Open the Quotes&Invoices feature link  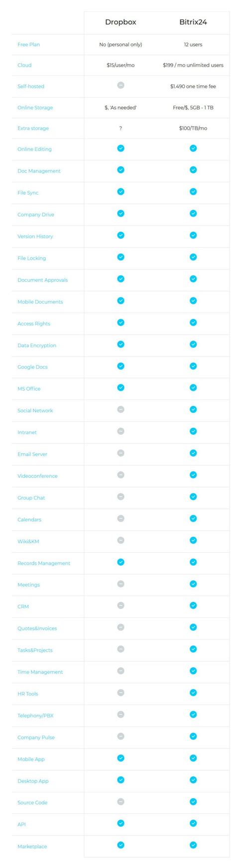(x=37, y=628)
